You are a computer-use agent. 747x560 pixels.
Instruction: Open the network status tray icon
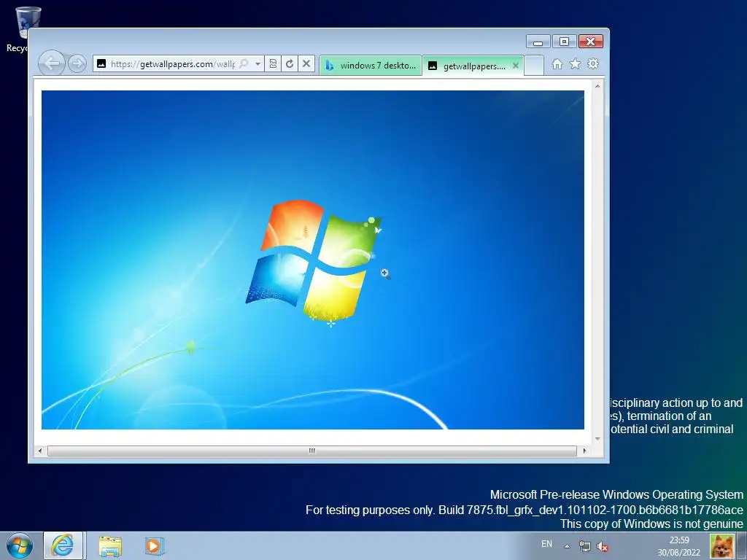coord(584,546)
